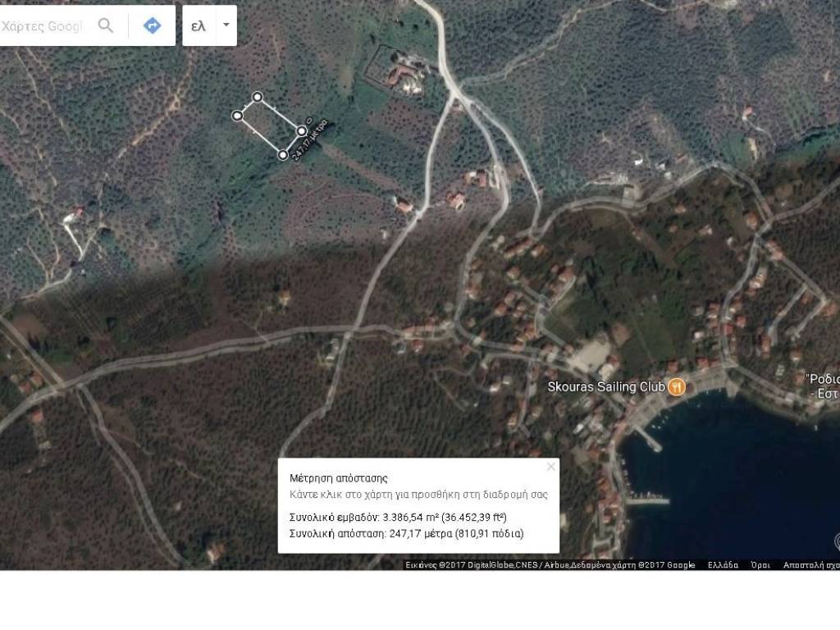Click the Skouras Sailing Club label

tap(606, 386)
